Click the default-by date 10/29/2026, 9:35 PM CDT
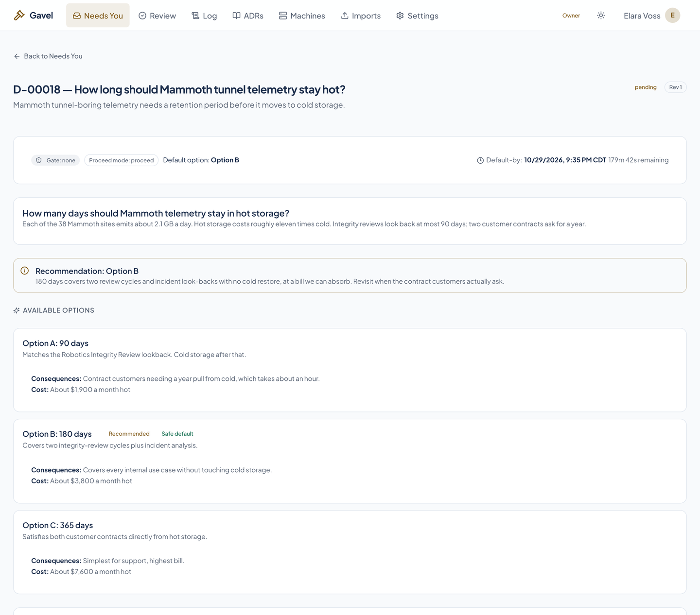 pyautogui.click(x=565, y=160)
